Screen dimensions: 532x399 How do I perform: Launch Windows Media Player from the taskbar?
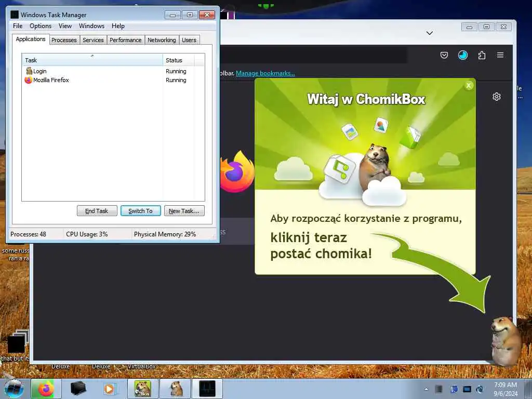point(109,389)
